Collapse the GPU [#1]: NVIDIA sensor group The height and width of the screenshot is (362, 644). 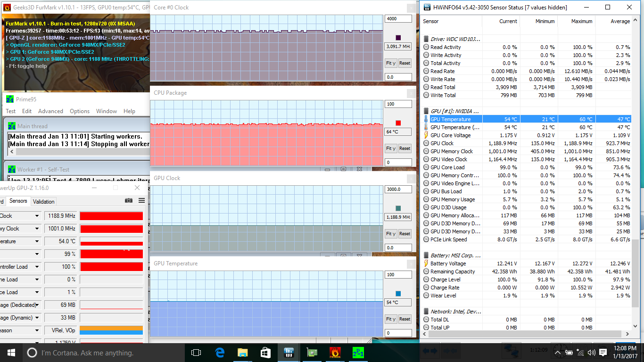426,111
